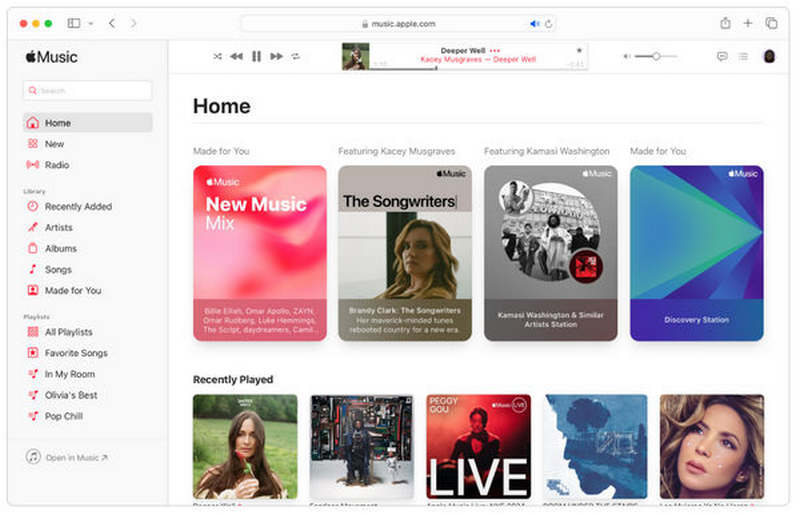Open the three-dot menu beside Deeper Well

[495, 51]
